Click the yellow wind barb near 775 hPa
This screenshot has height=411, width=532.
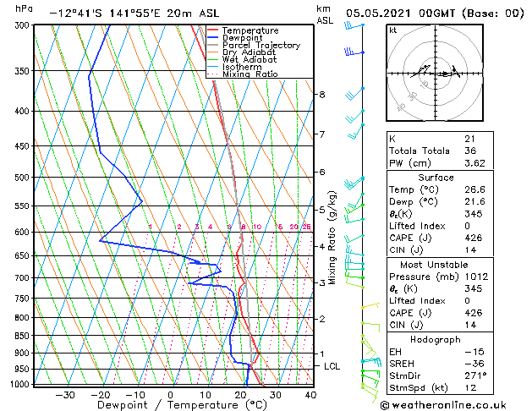[x=370, y=306]
